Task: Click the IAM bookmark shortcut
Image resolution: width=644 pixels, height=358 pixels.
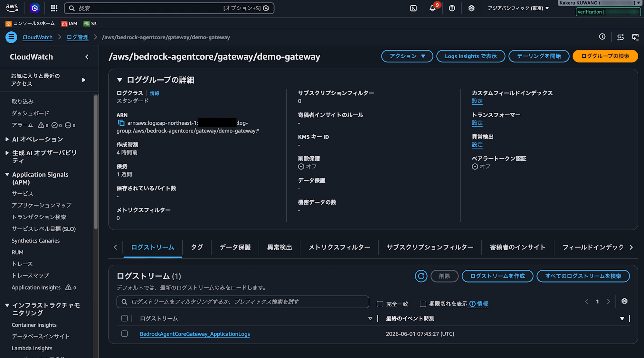Action: [x=69, y=24]
